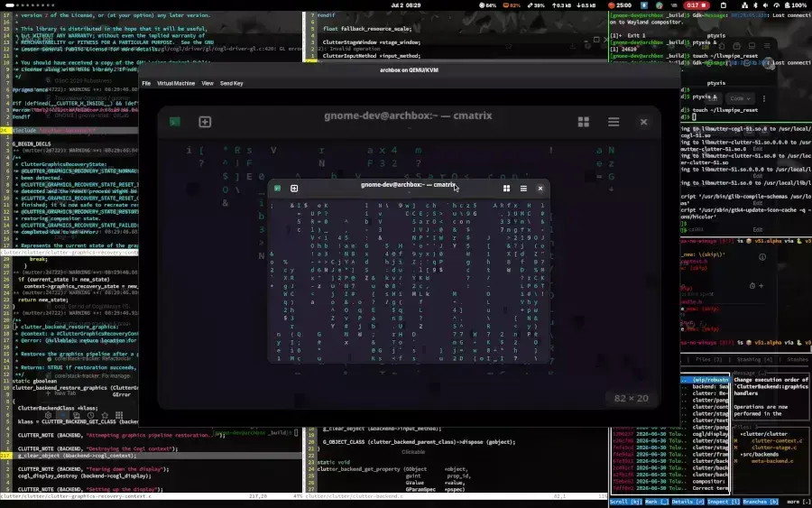Open File menu in archbox QEMU window
Screen dimensions: 812x508
click(x=146, y=83)
